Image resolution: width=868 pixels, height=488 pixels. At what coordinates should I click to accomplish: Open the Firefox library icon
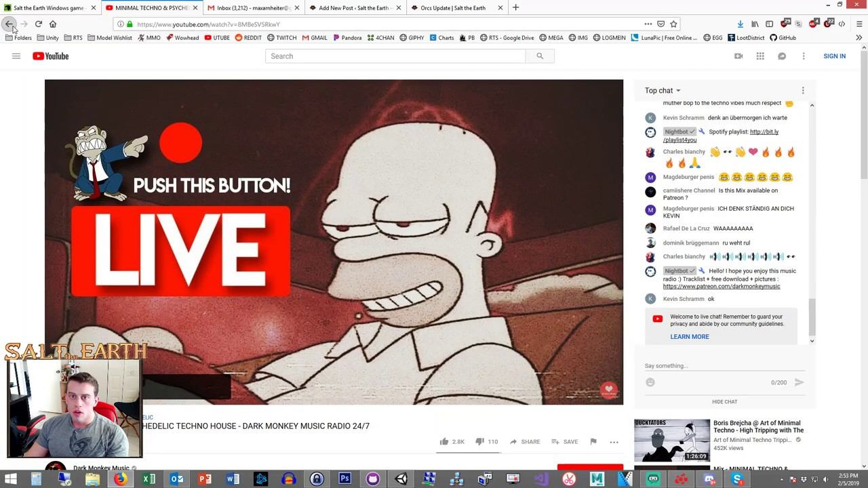pos(755,24)
